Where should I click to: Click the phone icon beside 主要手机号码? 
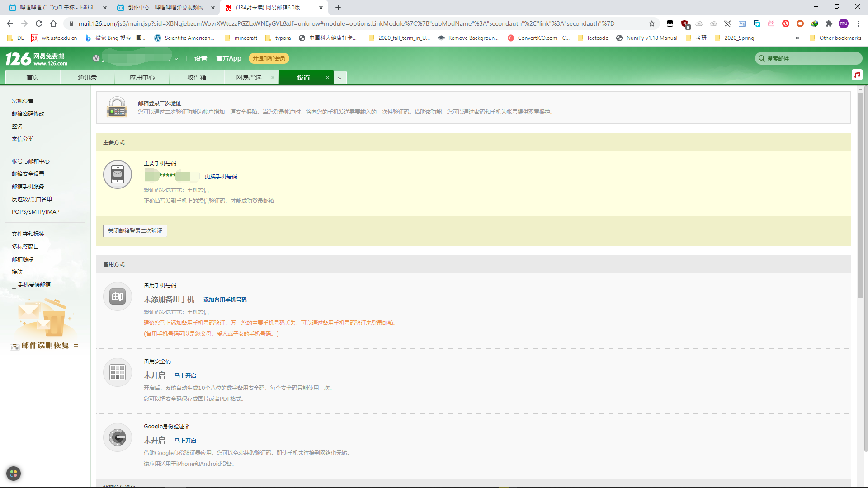coord(117,174)
